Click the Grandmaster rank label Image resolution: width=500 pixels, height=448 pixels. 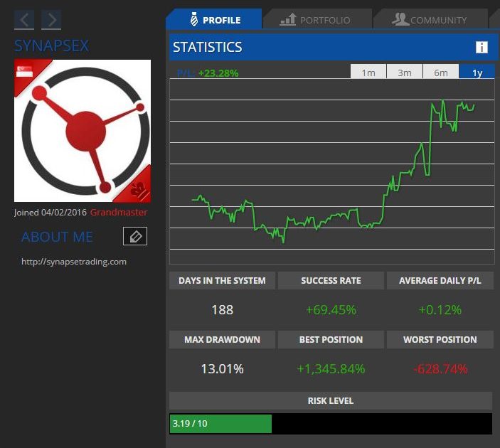[x=119, y=213]
